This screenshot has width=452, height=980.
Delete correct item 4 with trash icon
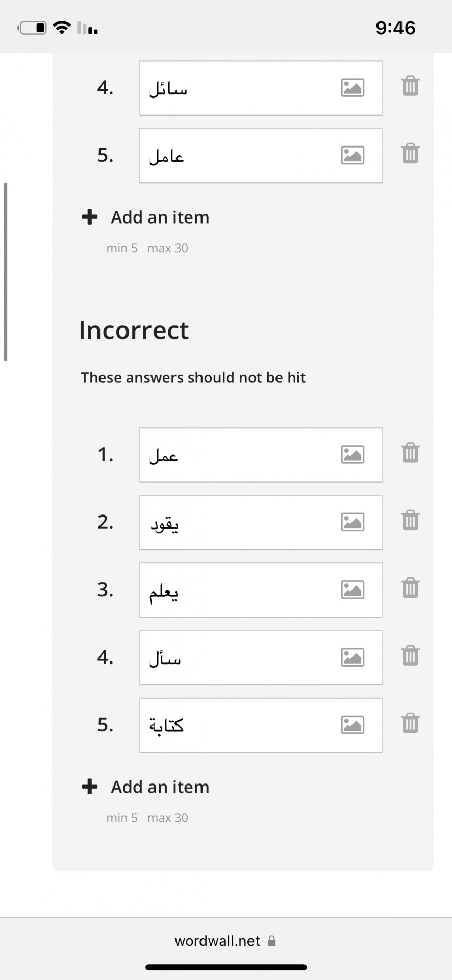[410, 86]
